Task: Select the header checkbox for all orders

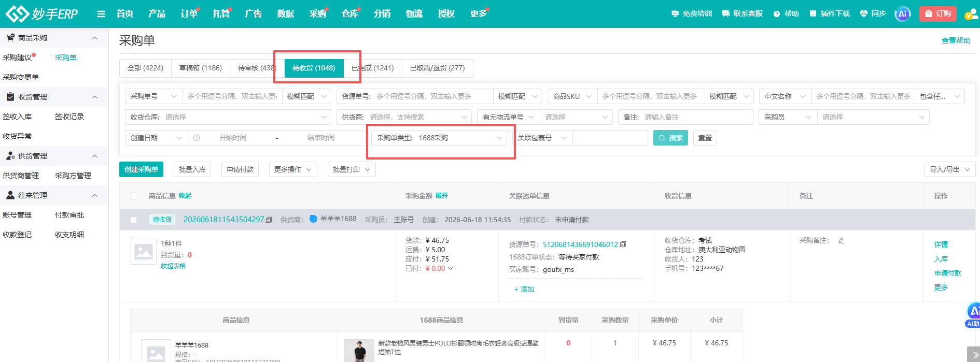Action: click(x=134, y=196)
